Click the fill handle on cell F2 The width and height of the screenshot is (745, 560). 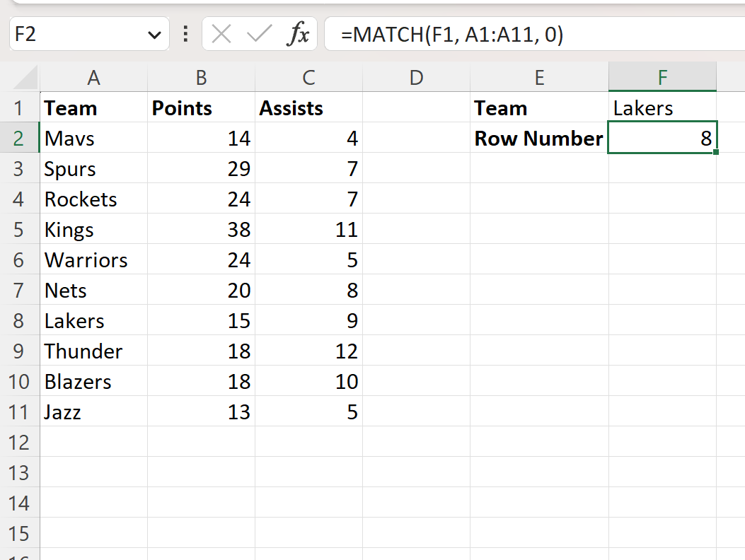tap(717, 152)
